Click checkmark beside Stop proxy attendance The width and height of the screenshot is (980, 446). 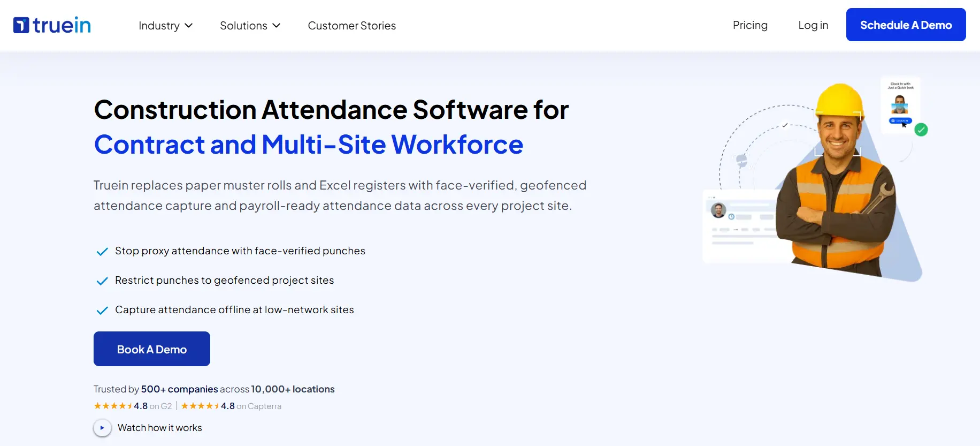click(x=102, y=252)
